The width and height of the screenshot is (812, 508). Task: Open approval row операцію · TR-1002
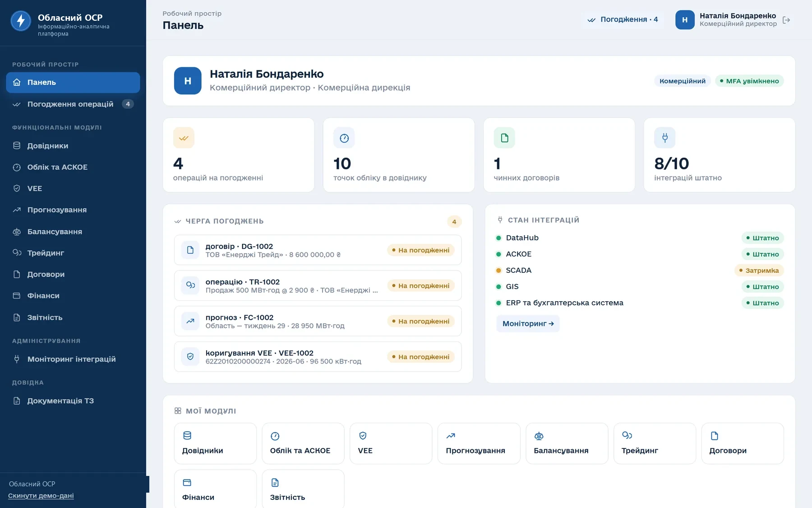[x=318, y=285]
